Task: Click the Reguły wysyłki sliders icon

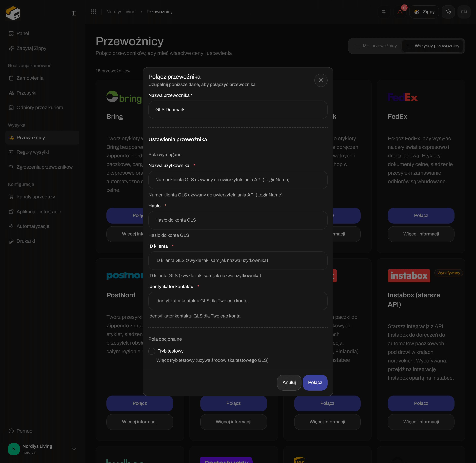Action: click(x=11, y=152)
